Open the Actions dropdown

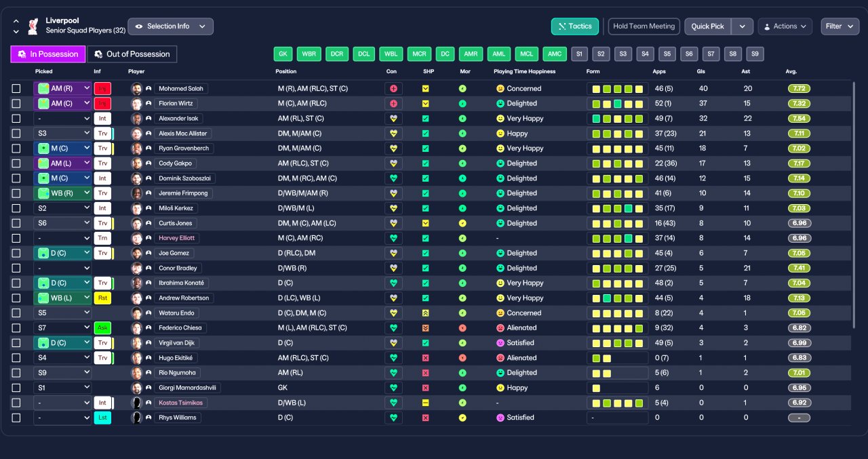point(785,26)
